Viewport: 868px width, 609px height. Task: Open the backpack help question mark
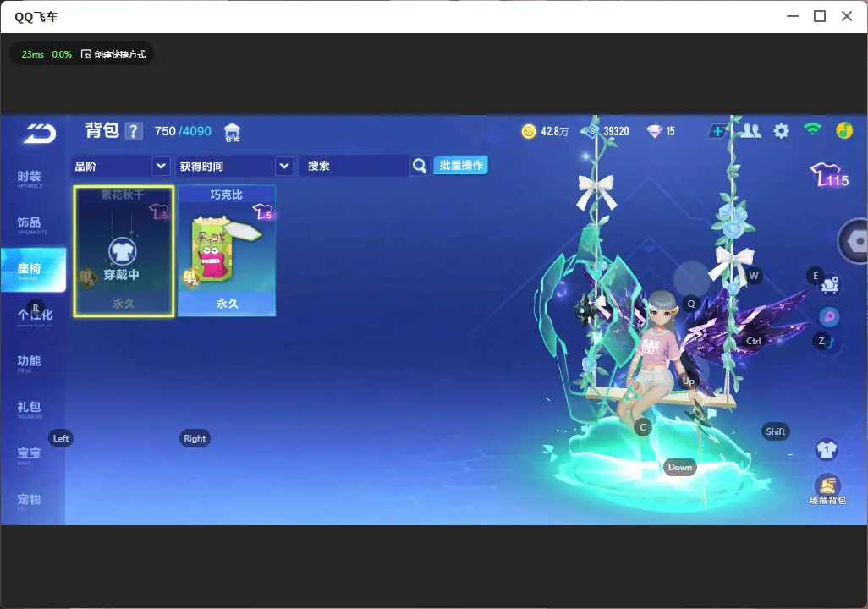point(134,131)
